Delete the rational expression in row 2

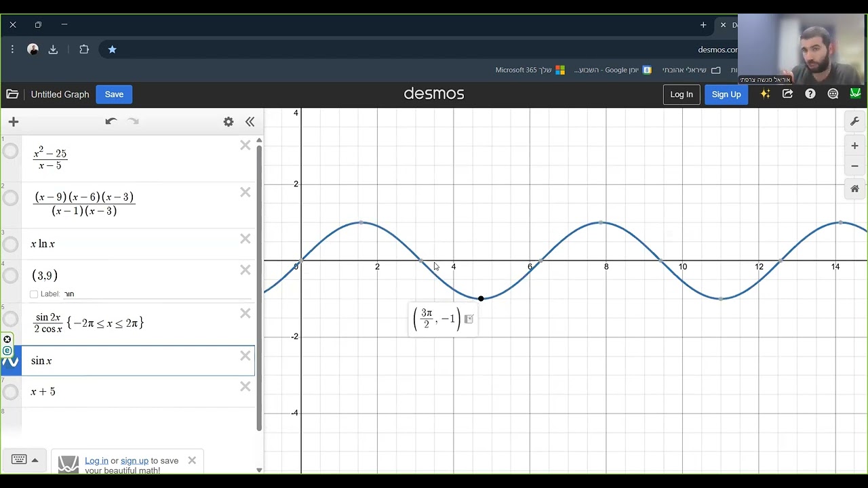pos(245,192)
